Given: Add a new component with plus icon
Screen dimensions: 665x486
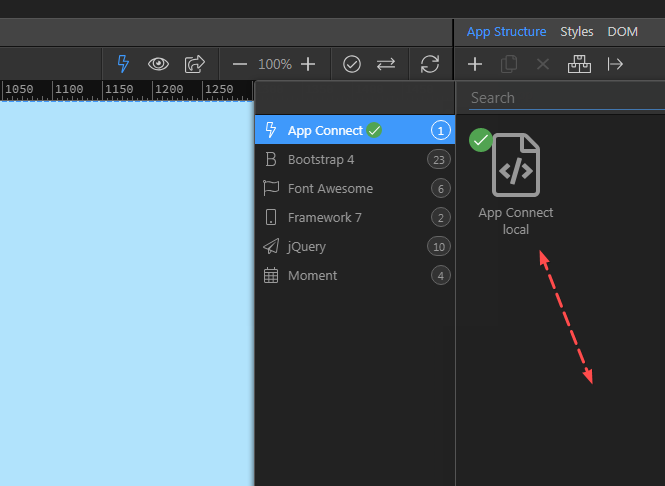Looking at the screenshot, I should pos(475,64).
